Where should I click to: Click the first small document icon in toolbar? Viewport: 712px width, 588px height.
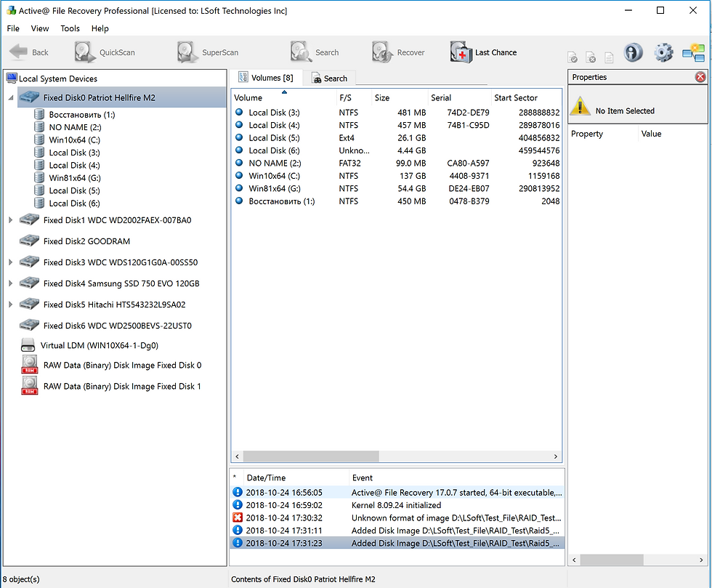click(x=573, y=57)
